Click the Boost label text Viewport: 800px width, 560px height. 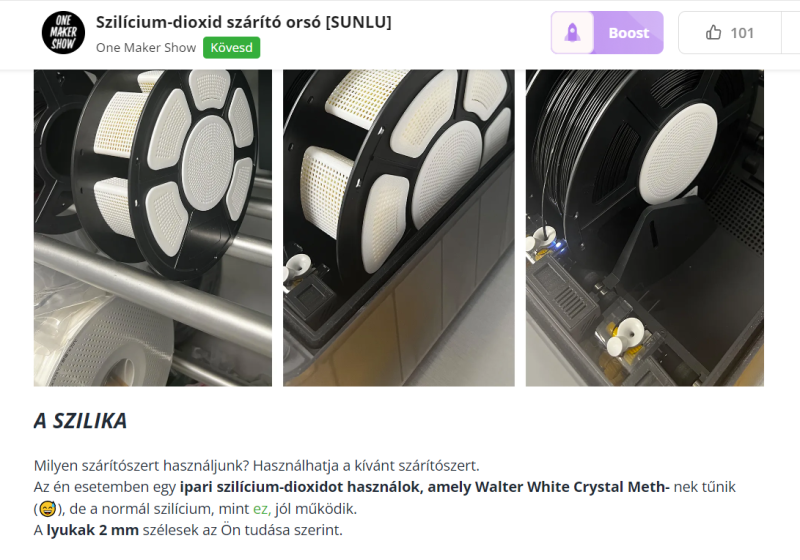[629, 33]
